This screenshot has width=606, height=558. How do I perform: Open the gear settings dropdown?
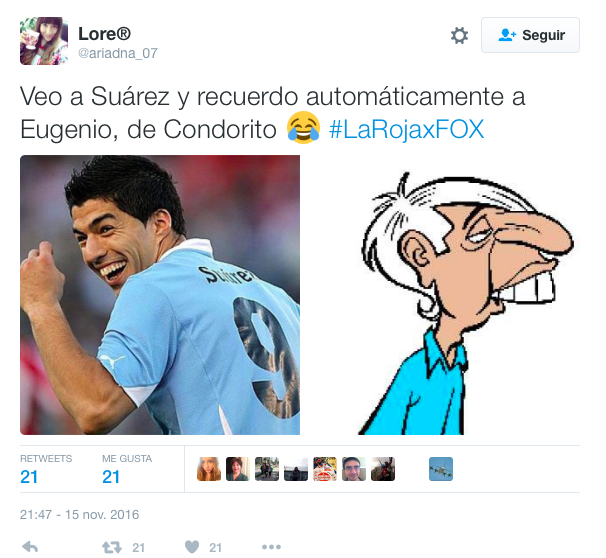(x=459, y=36)
